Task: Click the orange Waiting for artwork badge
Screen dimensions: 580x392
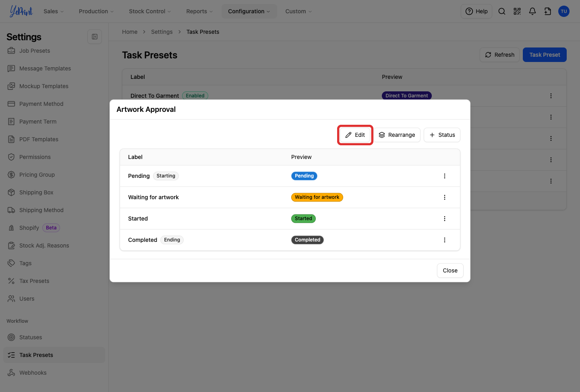Action: (x=317, y=197)
